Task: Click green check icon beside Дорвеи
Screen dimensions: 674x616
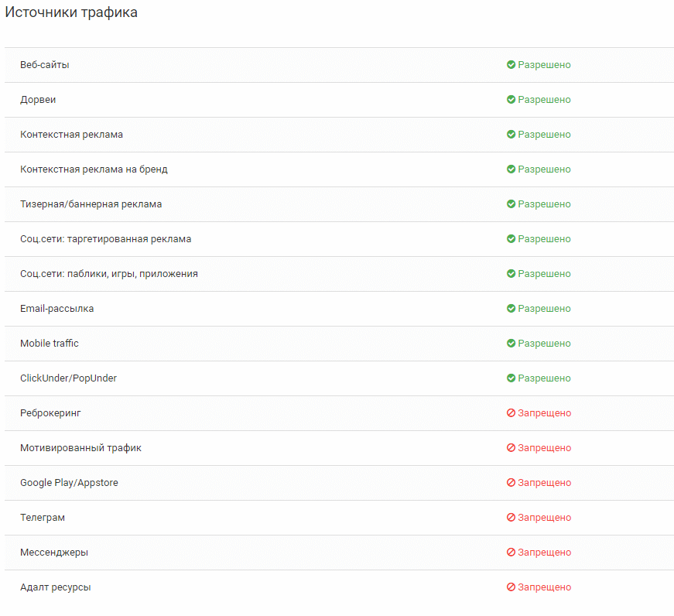Action: tap(511, 100)
